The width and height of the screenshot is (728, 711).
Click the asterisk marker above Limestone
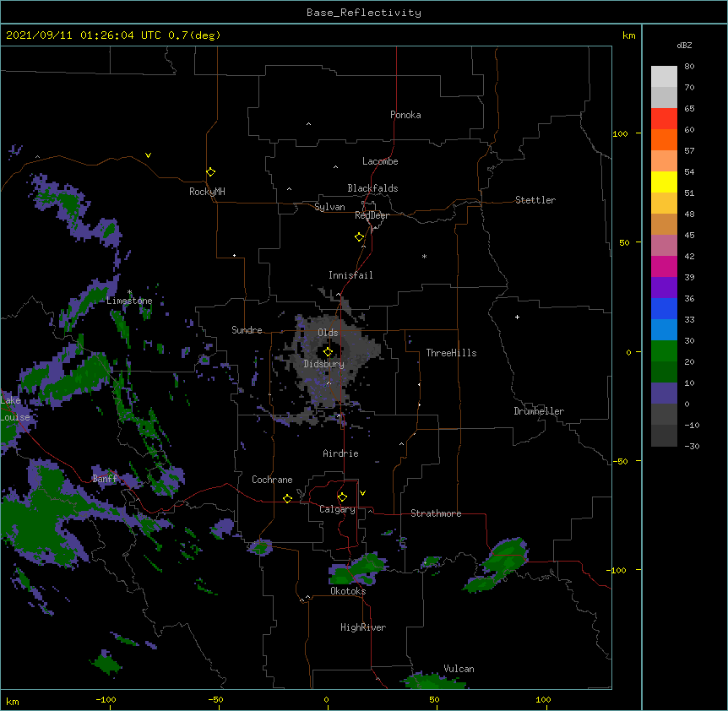point(129,292)
